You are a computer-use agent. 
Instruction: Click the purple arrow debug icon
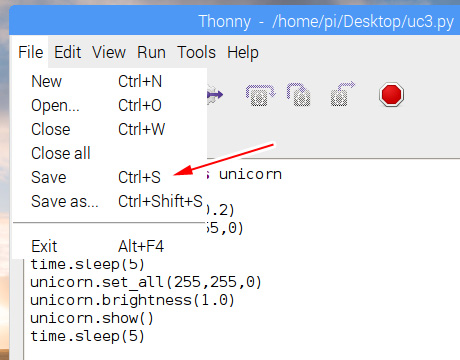[x=215, y=95]
